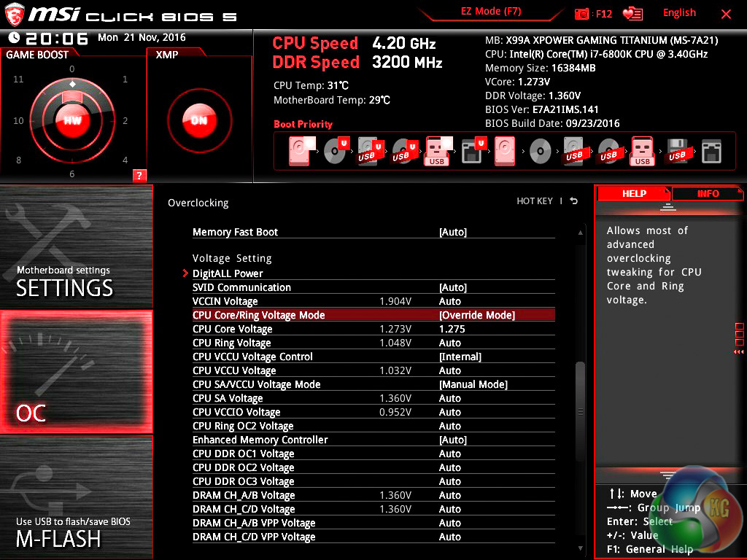Choose the USB key icon without white highlight
Viewport: 747px width, 560px height.
click(x=642, y=151)
